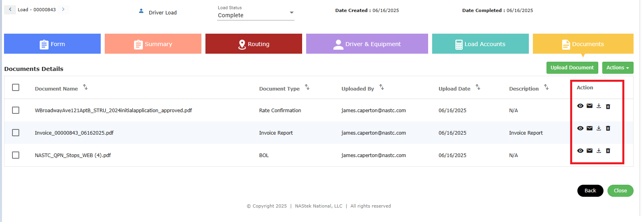Click the Upload Document button
The height and width of the screenshot is (222, 644).
coord(572,68)
